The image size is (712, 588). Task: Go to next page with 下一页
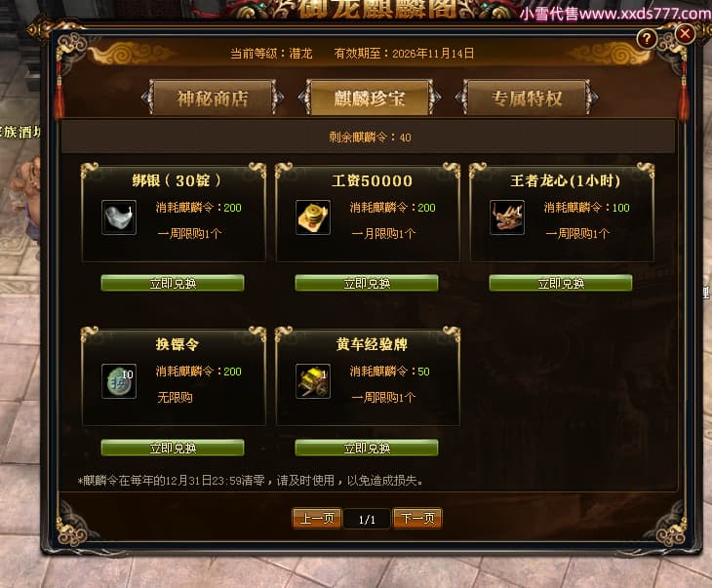[417, 518]
